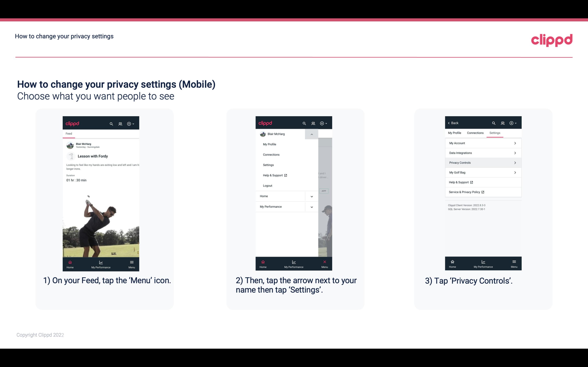The height and width of the screenshot is (367, 588).
Task: Select Help & Support menu item
Action: 274,175
